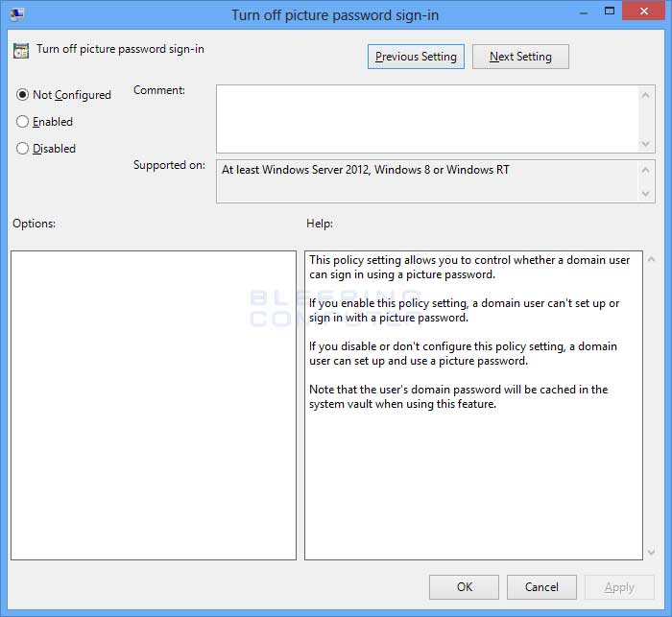Click the 'This policy setting allows' paragraph

[x=469, y=267]
